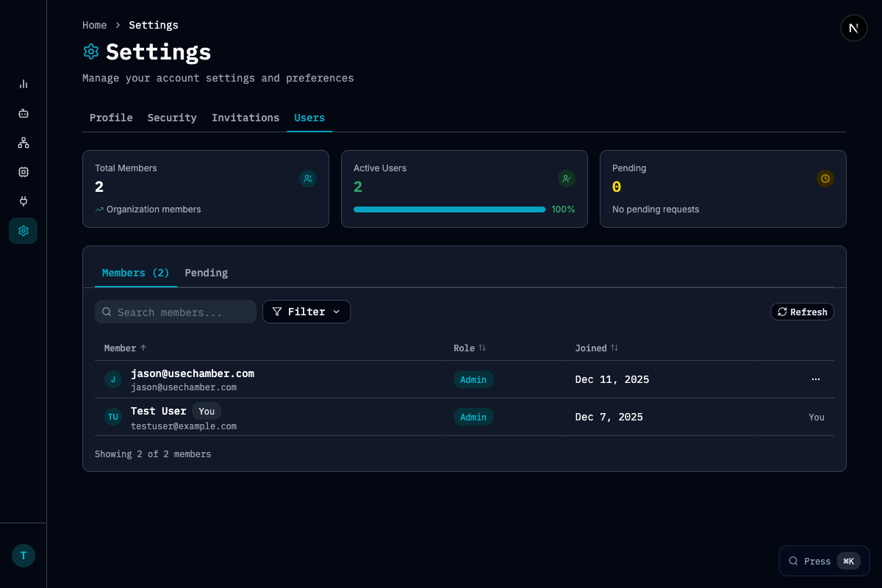Click the trend arrow by Organization members
Image resolution: width=882 pixels, height=588 pixels.
coord(99,209)
